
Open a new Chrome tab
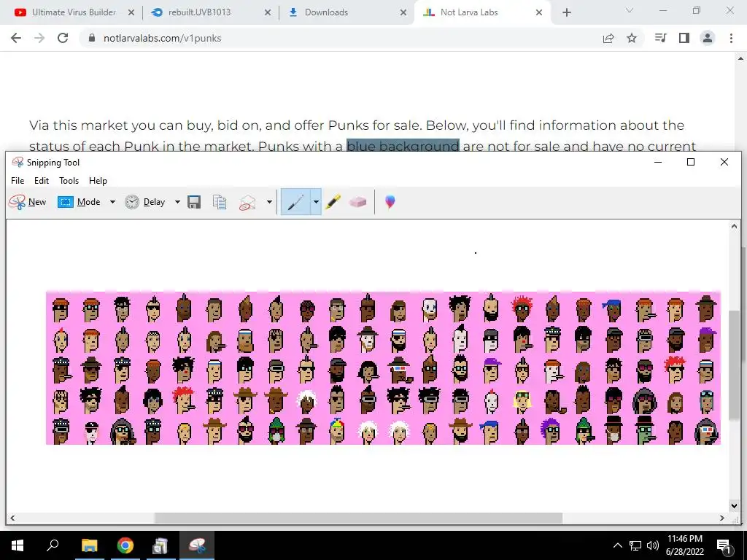(566, 12)
